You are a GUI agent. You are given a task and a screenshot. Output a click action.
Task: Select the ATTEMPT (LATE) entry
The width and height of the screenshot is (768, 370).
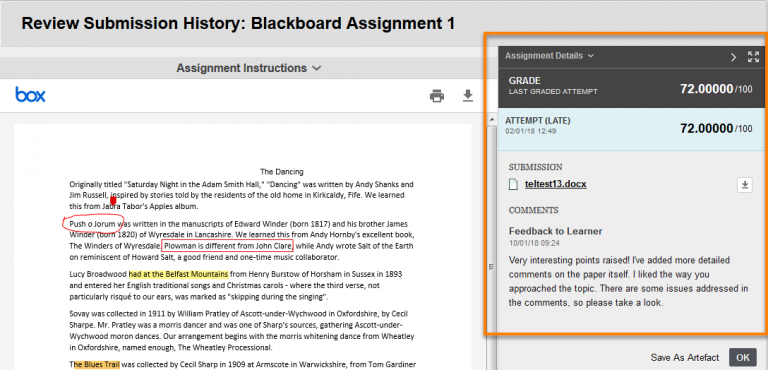tap(631, 129)
